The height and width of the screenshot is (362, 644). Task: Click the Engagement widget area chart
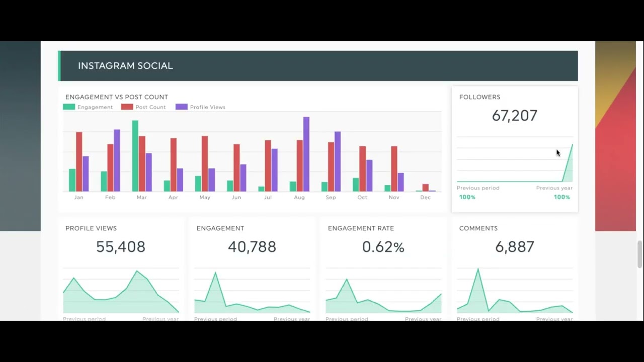click(x=252, y=291)
